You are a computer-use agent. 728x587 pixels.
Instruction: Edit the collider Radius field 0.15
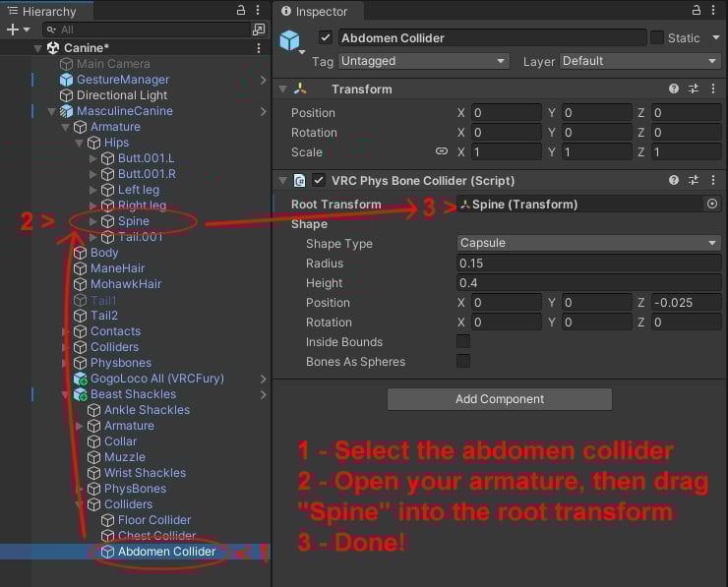[x=588, y=263]
